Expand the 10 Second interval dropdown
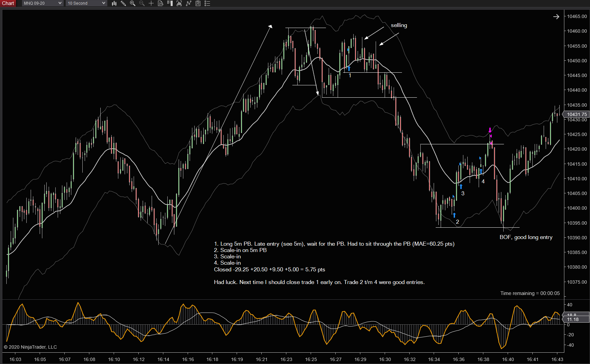This screenshot has width=590, height=364. tap(86, 3)
